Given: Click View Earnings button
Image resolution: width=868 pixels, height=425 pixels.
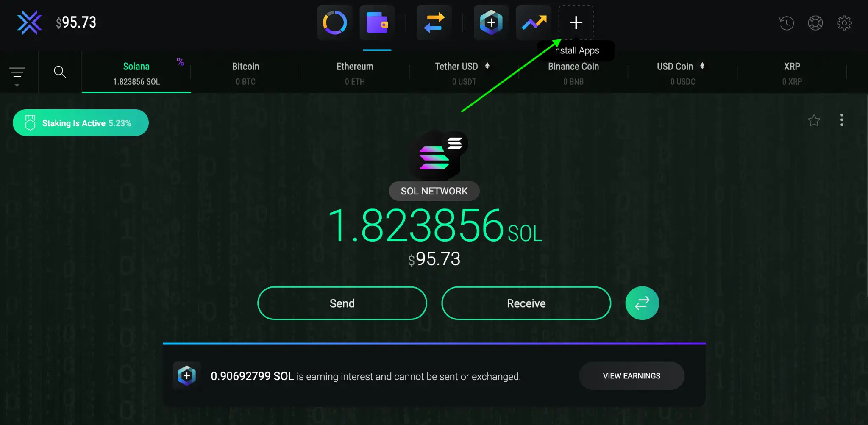Looking at the screenshot, I should click(x=632, y=376).
